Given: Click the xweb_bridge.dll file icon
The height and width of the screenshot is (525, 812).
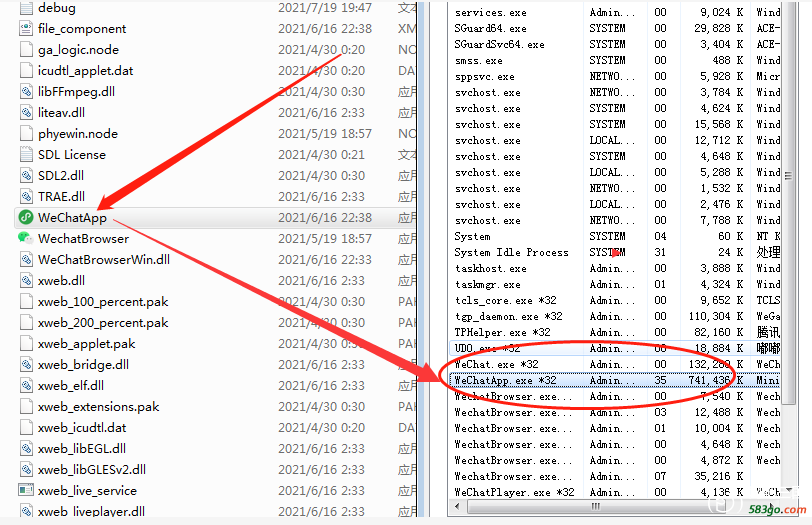Looking at the screenshot, I should 26,364.
